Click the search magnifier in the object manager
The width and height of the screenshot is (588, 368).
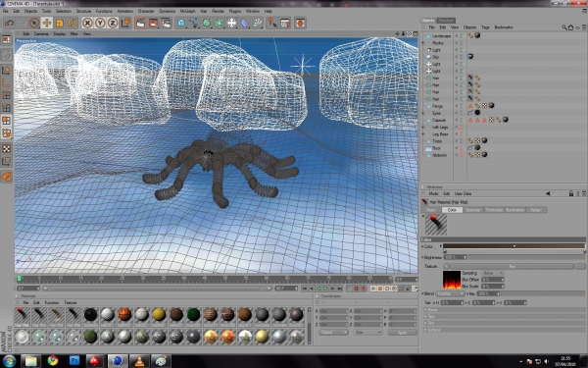[564, 27]
